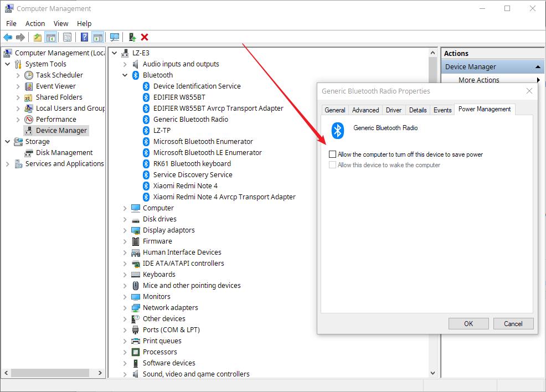Click the blue Help question mark icon

point(84,37)
